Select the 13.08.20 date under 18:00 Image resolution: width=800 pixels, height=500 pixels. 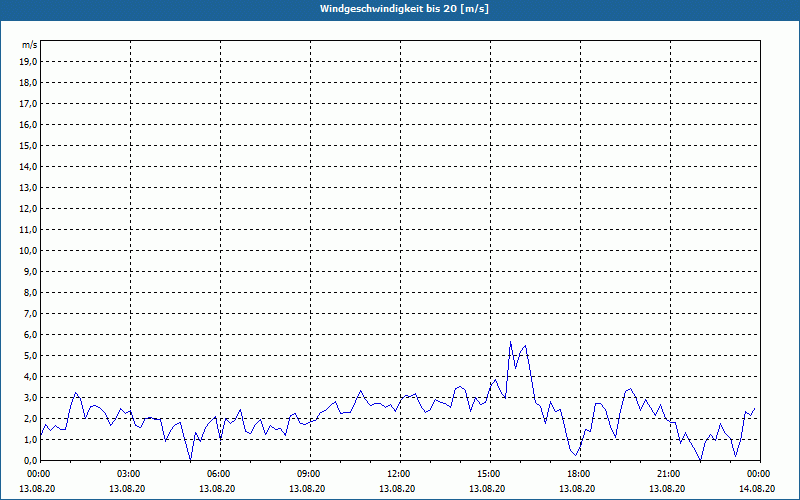pyautogui.click(x=577, y=488)
